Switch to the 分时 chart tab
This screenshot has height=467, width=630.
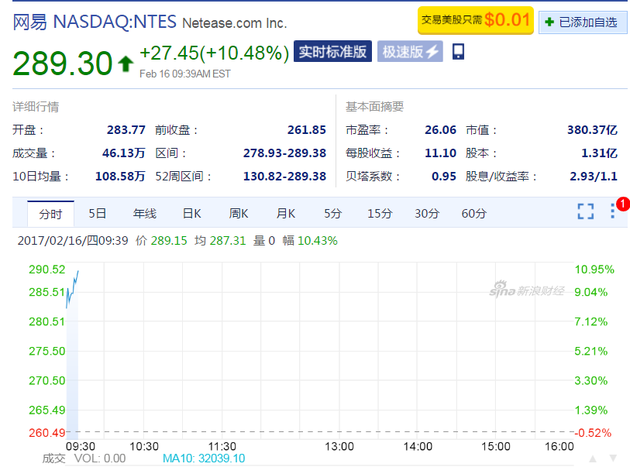(51, 214)
